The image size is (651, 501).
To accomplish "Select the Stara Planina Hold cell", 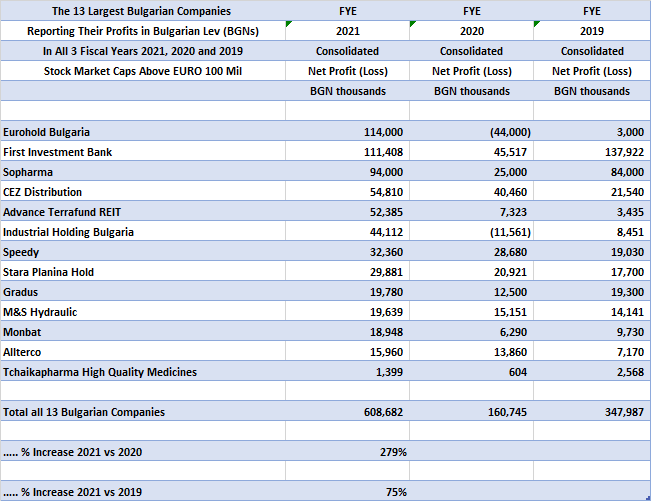I will point(143,272).
